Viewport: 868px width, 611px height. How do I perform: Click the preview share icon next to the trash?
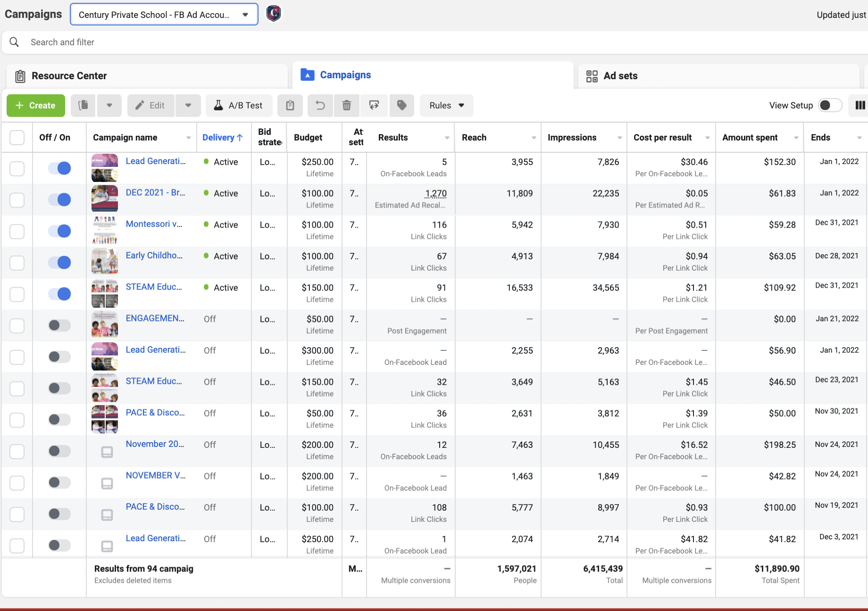tap(374, 105)
